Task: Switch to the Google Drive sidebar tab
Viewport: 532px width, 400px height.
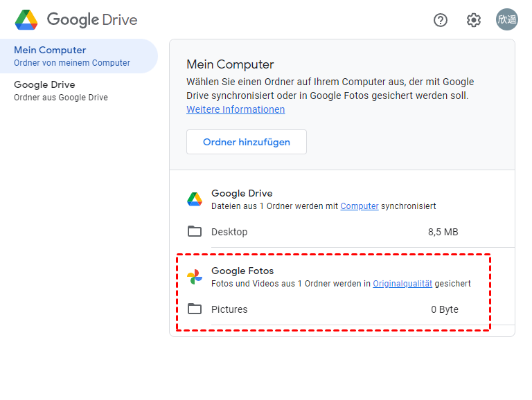Action: (61, 91)
